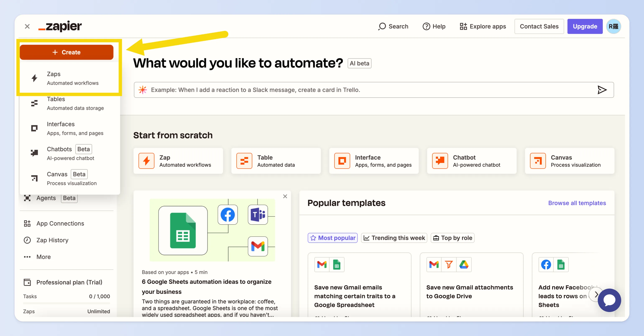The width and height of the screenshot is (644, 336).
Task: Click the orange Zap bolt card icon
Action: (x=147, y=161)
